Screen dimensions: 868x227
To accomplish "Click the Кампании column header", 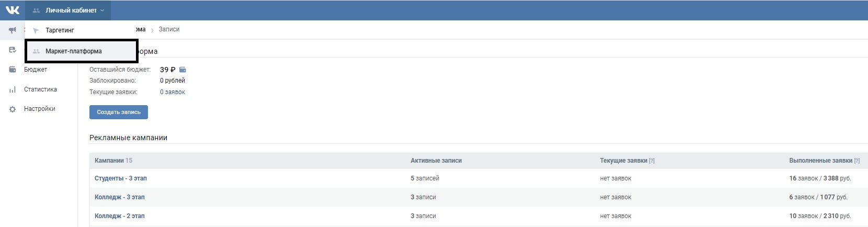I will point(113,161).
